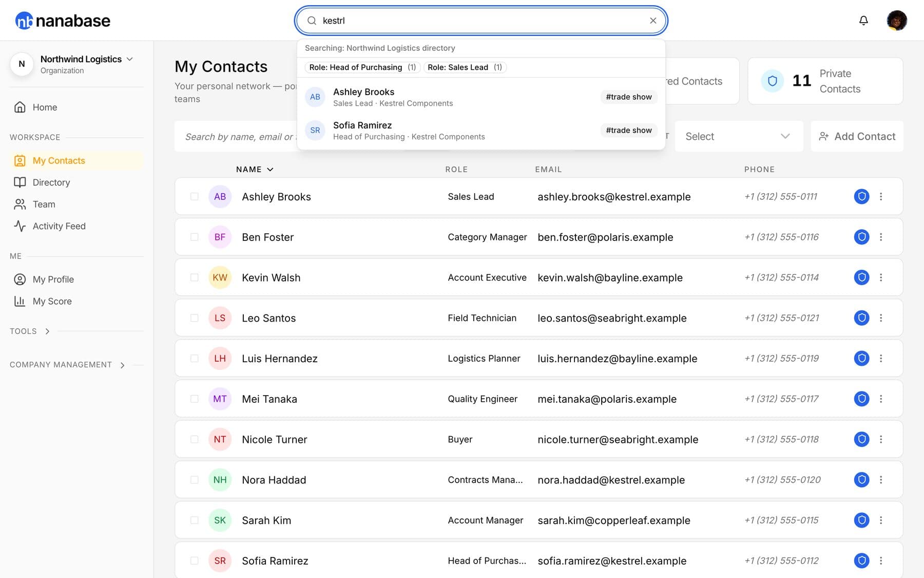Tick the checkbox for Ashley Brooks
This screenshot has width=924, height=578.
point(194,196)
